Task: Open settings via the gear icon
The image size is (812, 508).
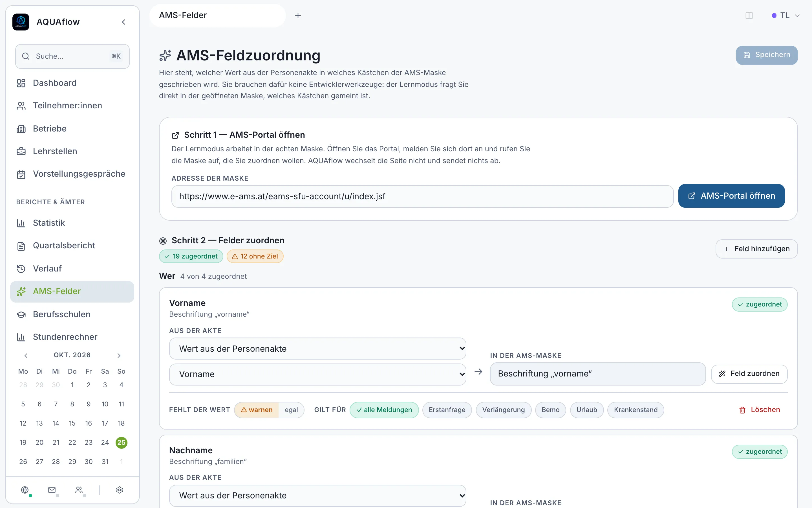Action: click(120, 490)
